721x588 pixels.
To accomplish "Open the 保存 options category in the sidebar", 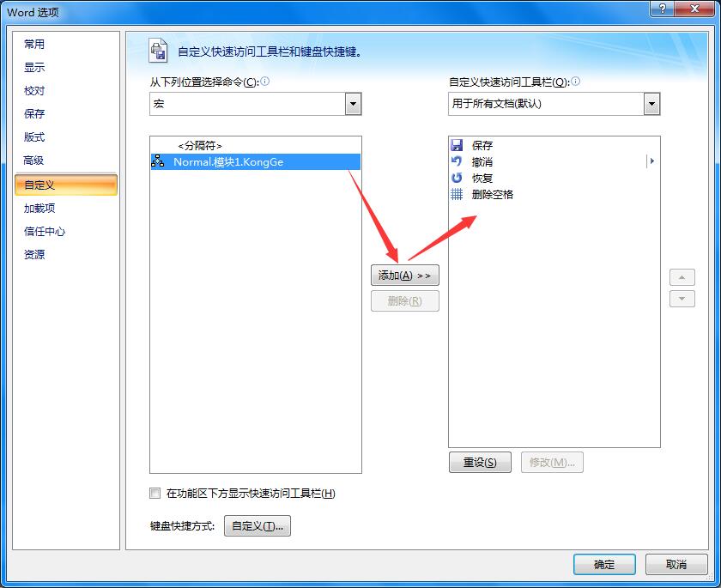I will point(34,113).
